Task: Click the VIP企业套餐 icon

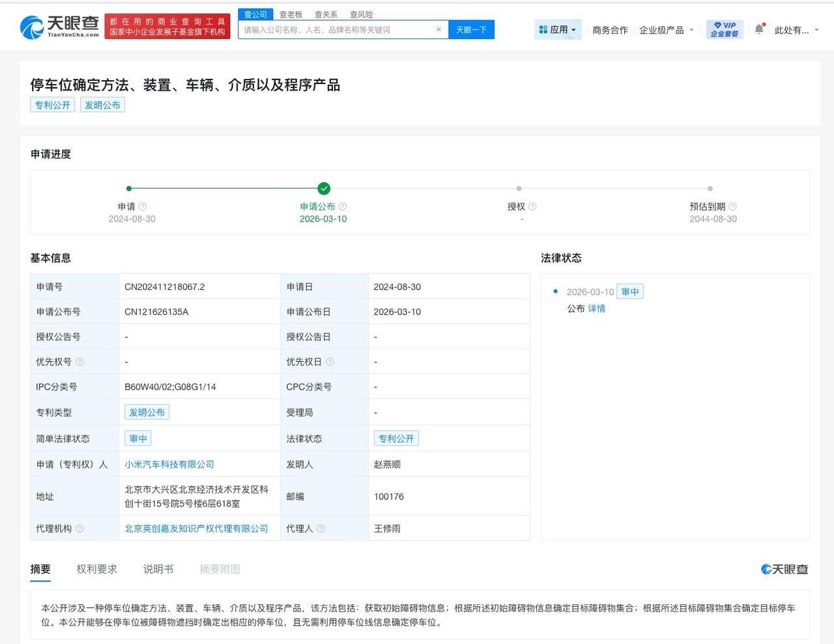Action: click(724, 29)
